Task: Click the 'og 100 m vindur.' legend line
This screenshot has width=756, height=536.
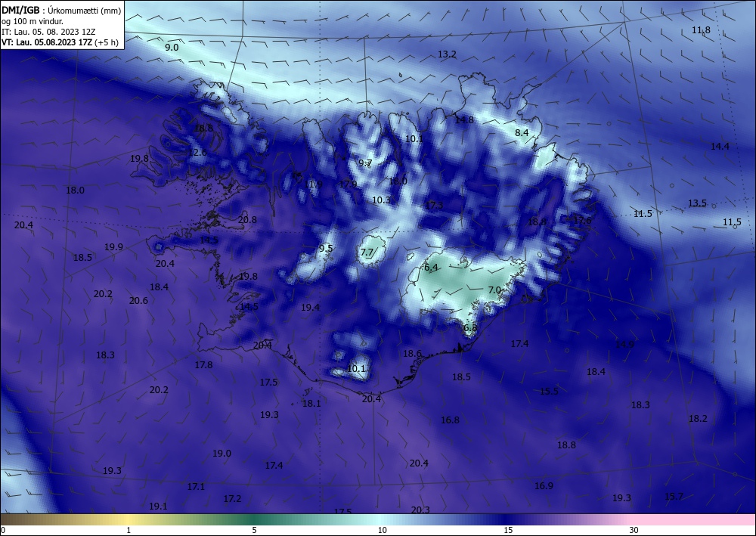Action: coord(33,21)
